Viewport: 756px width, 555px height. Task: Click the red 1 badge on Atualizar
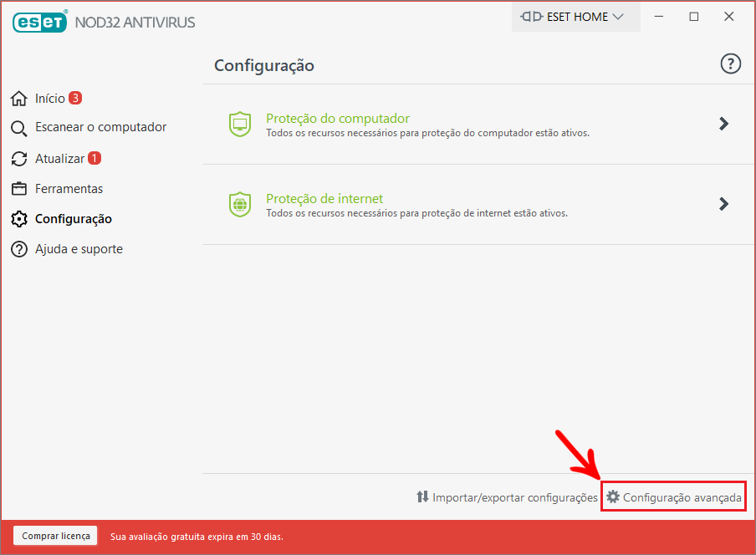tap(94, 158)
